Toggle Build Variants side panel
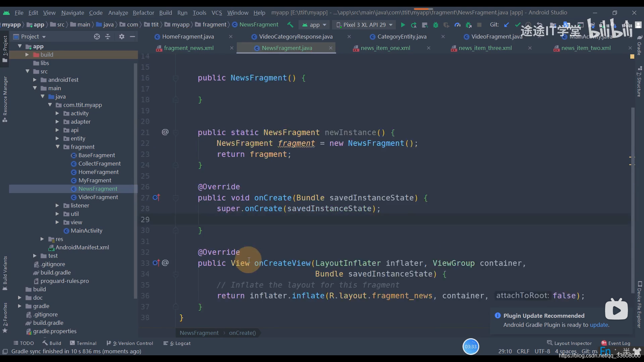Viewport: 644px width, 362px height. tap(5, 273)
